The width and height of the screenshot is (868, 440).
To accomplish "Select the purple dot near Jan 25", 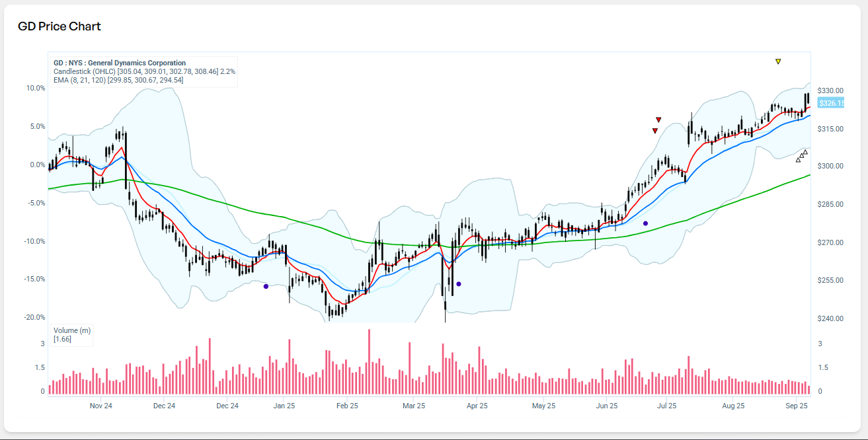I will click(266, 286).
